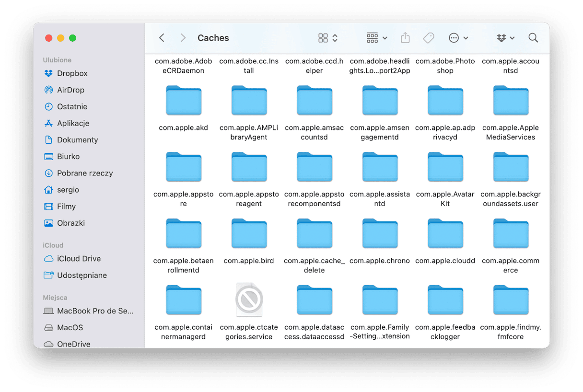Switch view using the icon grid button
Image resolution: width=583 pixels, height=392 pixels.
[328, 38]
